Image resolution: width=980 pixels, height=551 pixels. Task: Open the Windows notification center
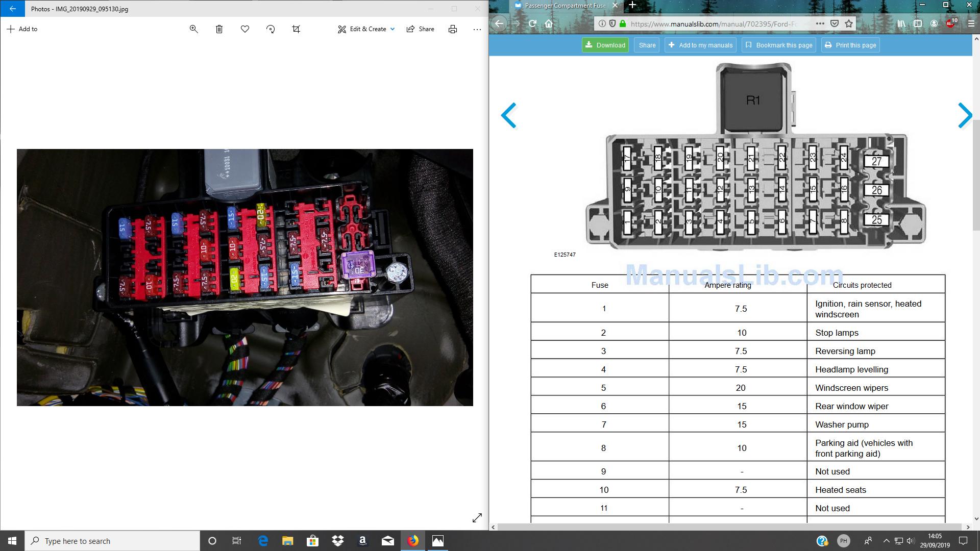pos(963,541)
